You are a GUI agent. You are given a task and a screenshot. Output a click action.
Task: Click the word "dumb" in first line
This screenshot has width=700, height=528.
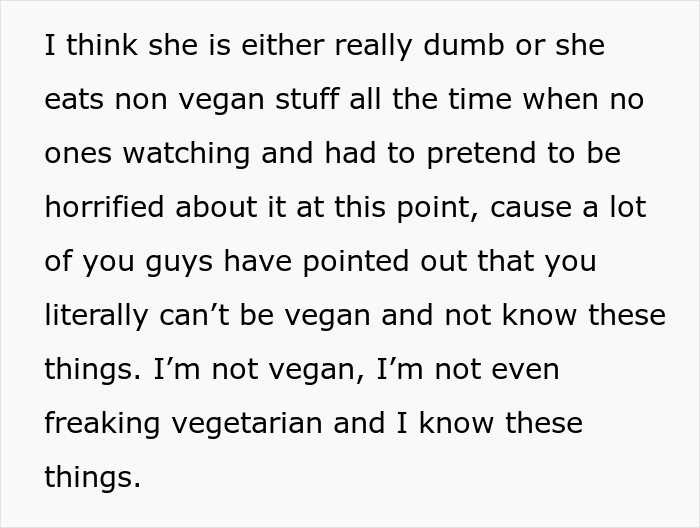464,45
